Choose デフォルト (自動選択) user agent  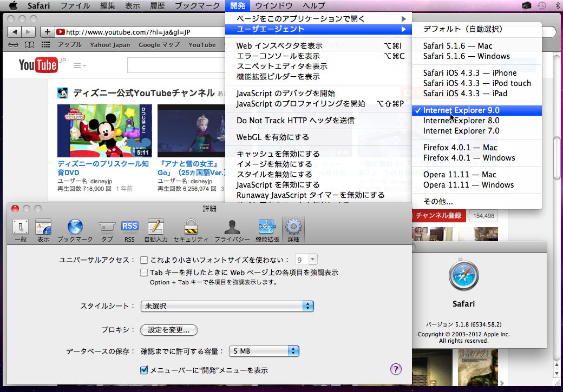(x=477, y=29)
